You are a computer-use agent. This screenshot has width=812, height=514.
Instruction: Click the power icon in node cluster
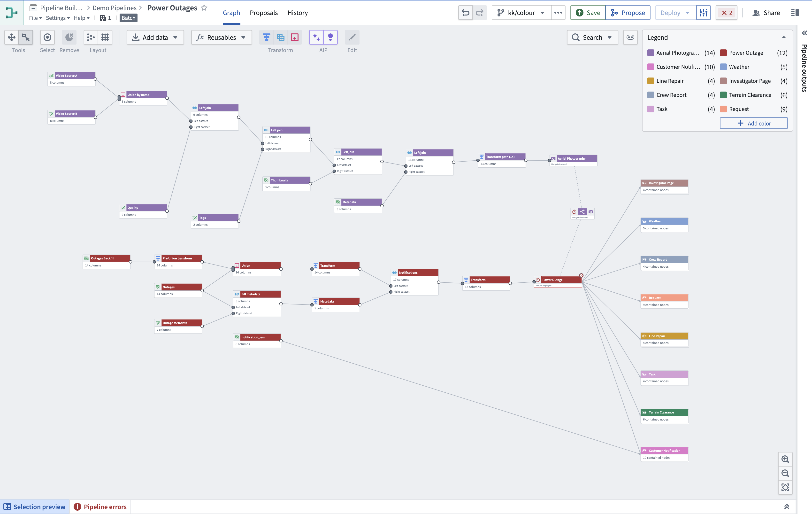[574, 212]
